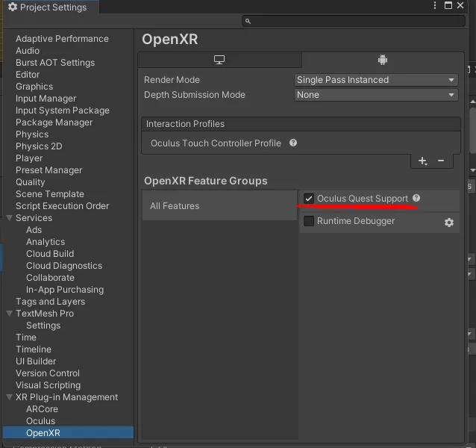Image resolution: width=476 pixels, height=448 pixels.
Task: Open Adaptive Performance settings
Action: (62, 39)
